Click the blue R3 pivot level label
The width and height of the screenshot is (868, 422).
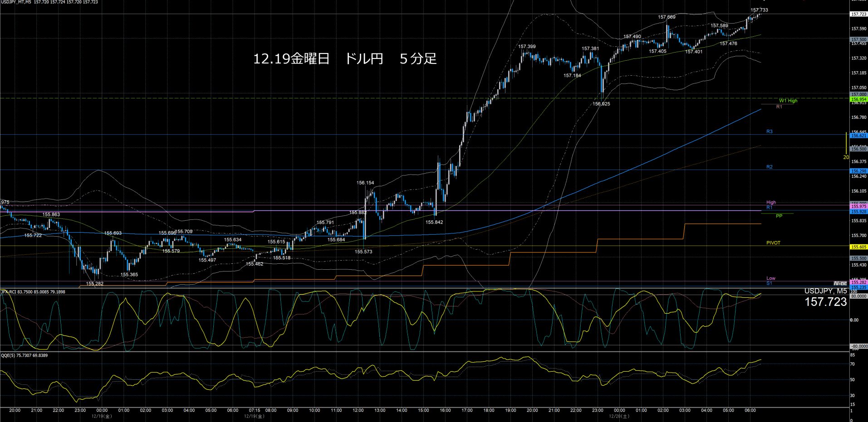770,131
